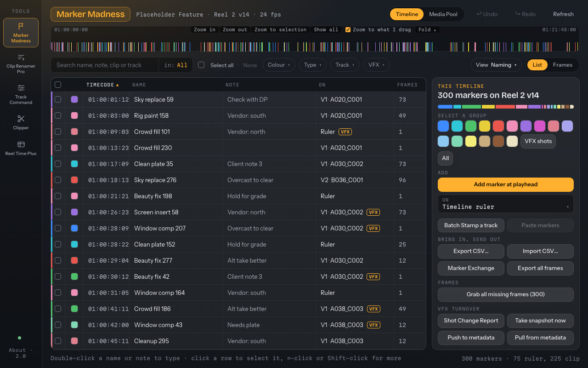Screen dimensions: 588x368
Task: Open the Colour filter dropdown
Action: point(279,65)
